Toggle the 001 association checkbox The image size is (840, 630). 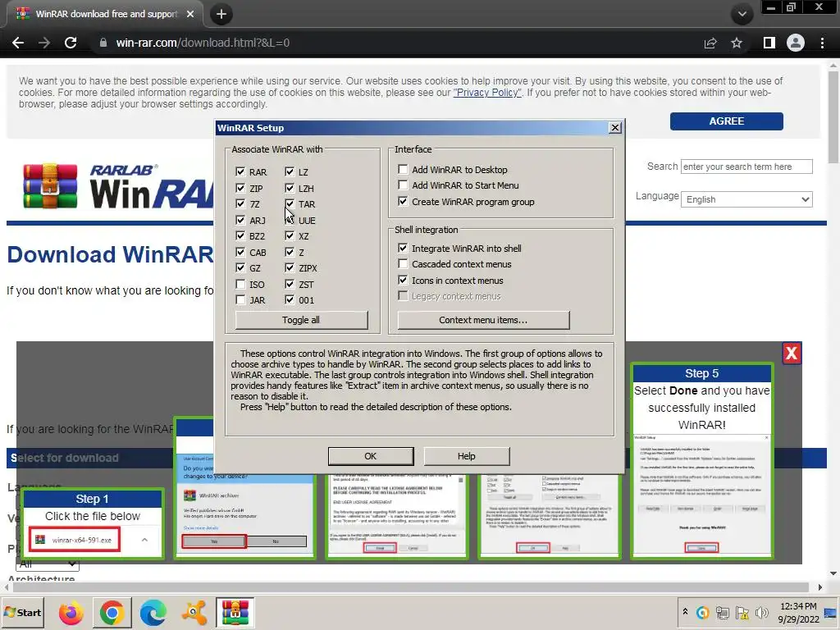pyautogui.click(x=290, y=300)
